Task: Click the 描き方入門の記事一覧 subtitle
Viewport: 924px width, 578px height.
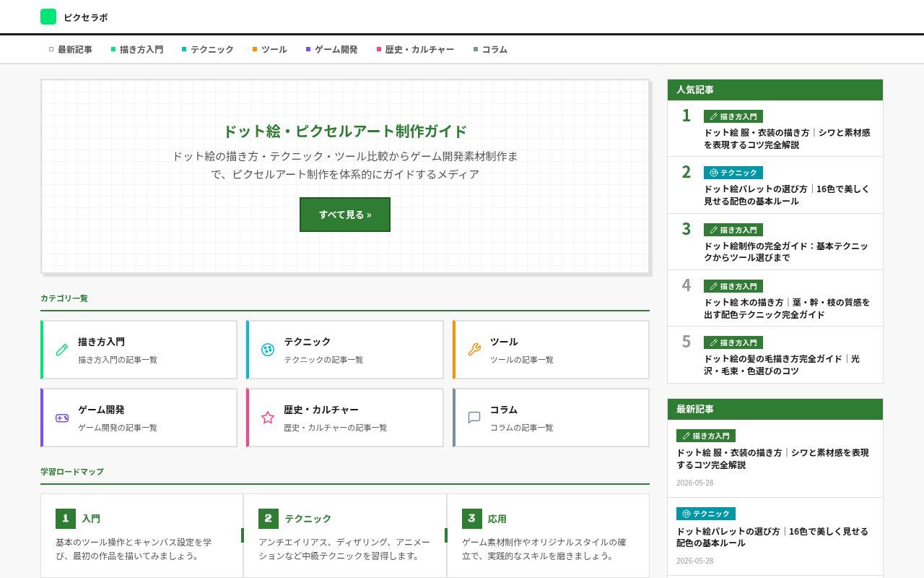Action: click(118, 360)
